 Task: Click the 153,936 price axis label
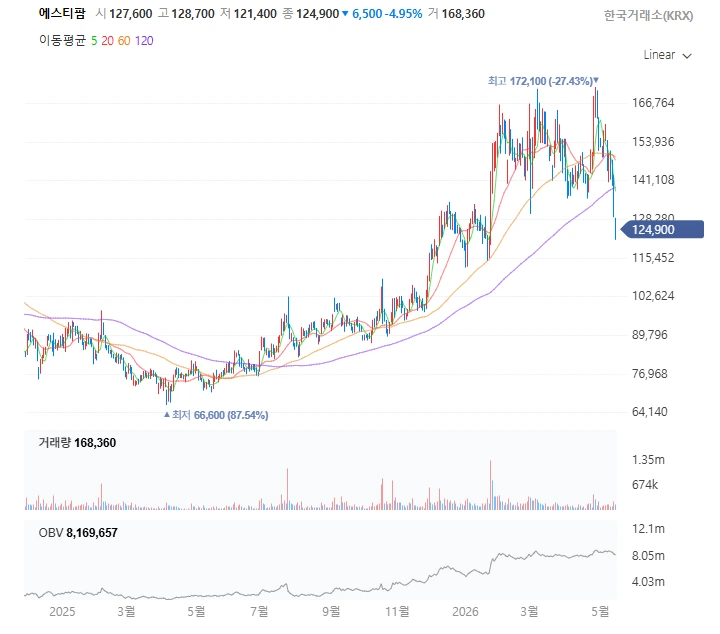(653, 141)
